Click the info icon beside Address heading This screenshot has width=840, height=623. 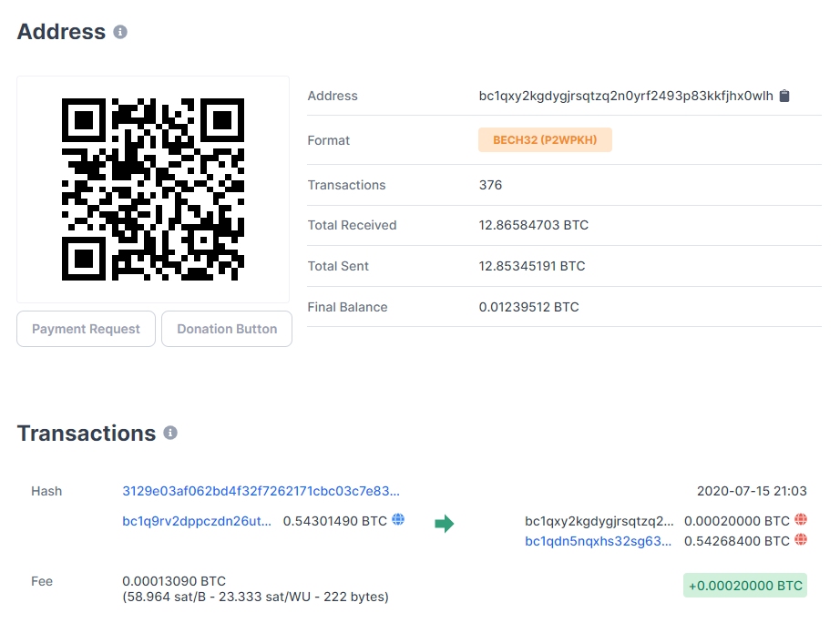pos(120,32)
